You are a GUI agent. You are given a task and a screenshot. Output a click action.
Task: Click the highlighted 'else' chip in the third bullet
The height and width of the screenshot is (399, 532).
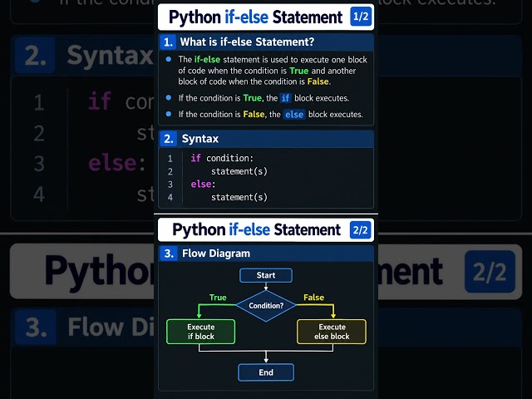point(294,115)
